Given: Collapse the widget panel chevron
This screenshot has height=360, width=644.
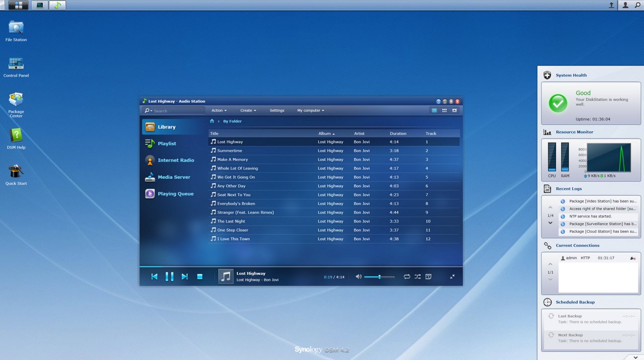Looking at the screenshot, I should (636, 356).
